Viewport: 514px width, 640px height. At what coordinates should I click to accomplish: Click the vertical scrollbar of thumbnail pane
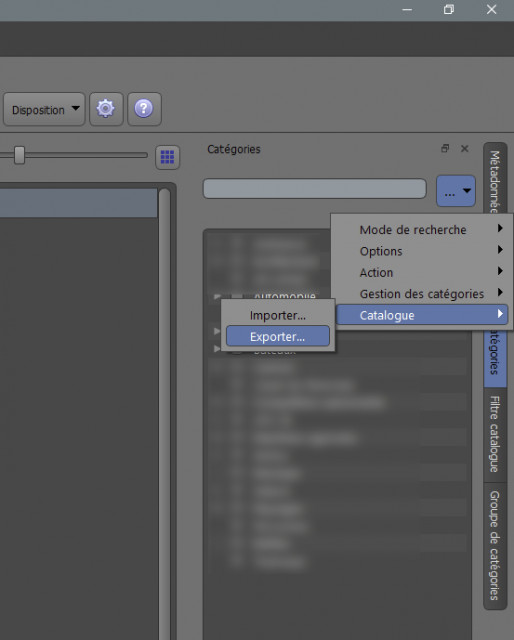(164, 414)
